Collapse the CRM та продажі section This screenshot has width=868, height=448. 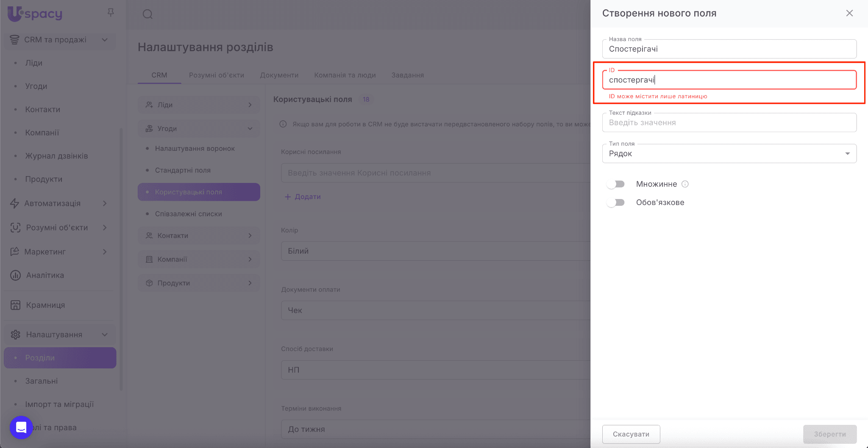point(105,40)
